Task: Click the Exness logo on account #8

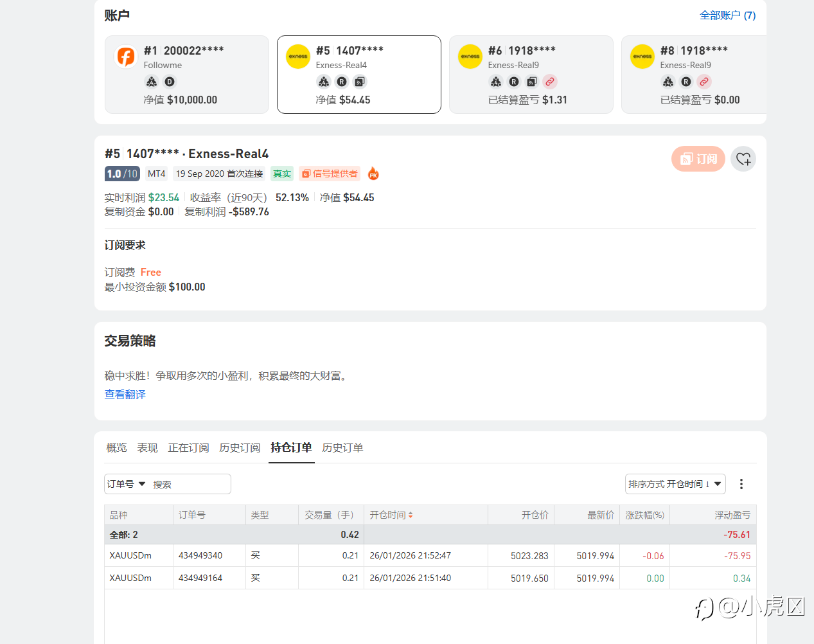Action: [642, 57]
